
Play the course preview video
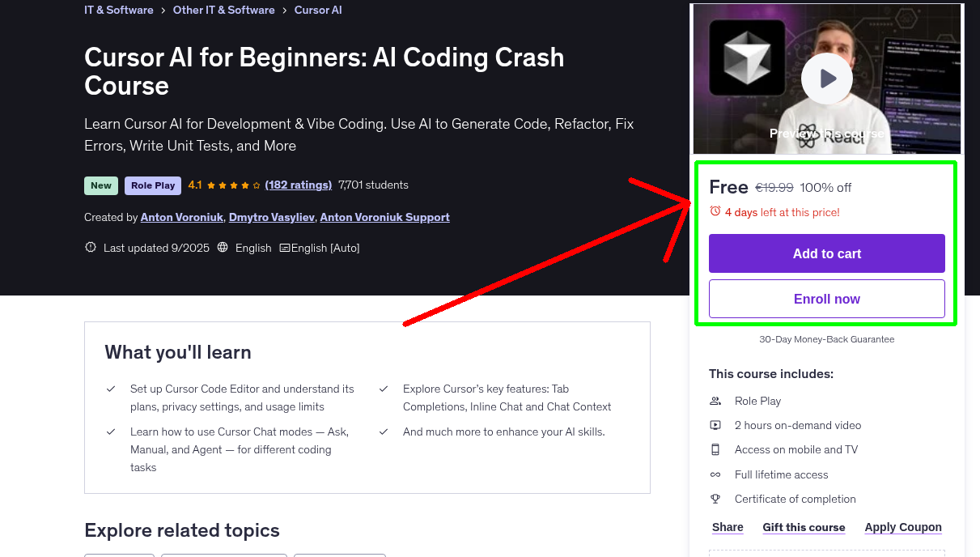827,79
